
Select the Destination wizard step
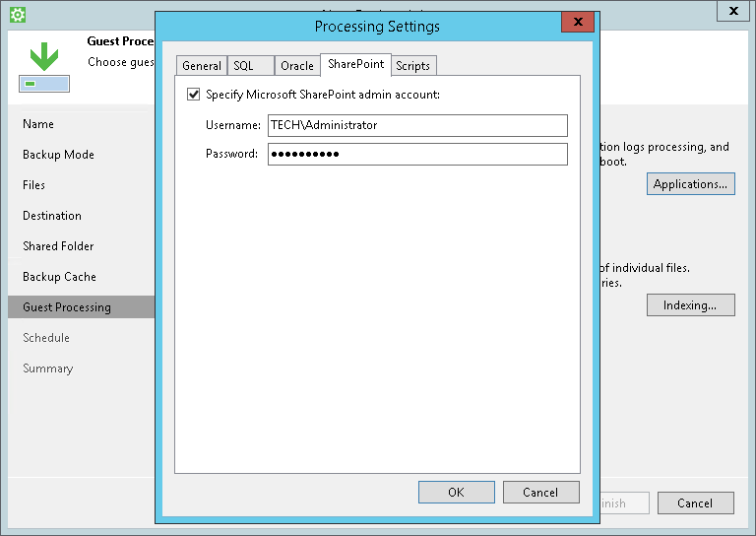tap(52, 216)
